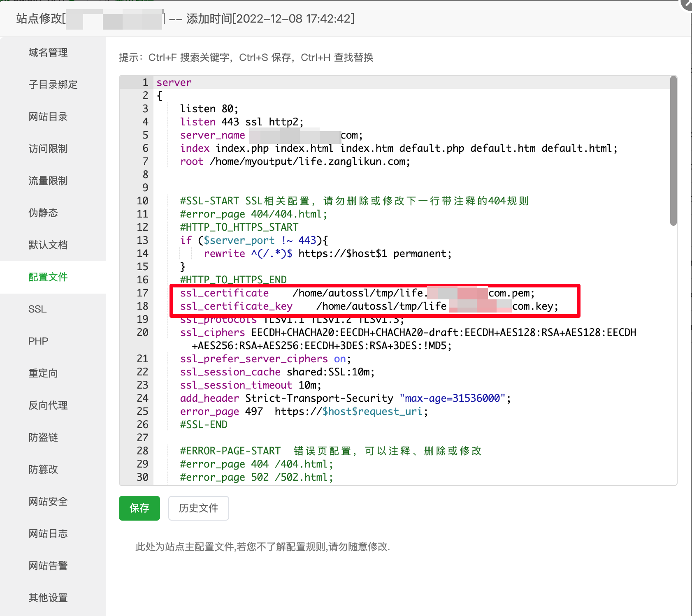This screenshot has width=692, height=616.
Task: Click the green 保存 button
Action: point(139,508)
